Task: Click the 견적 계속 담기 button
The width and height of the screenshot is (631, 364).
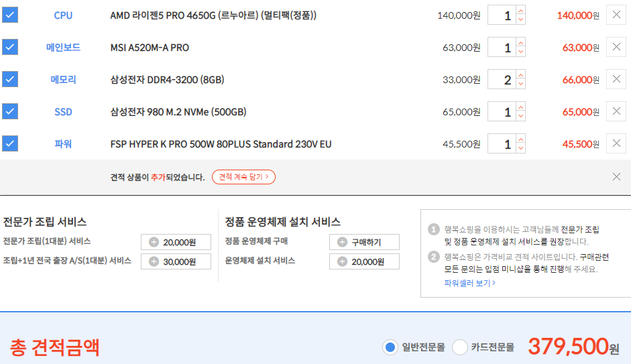Action: (x=243, y=177)
